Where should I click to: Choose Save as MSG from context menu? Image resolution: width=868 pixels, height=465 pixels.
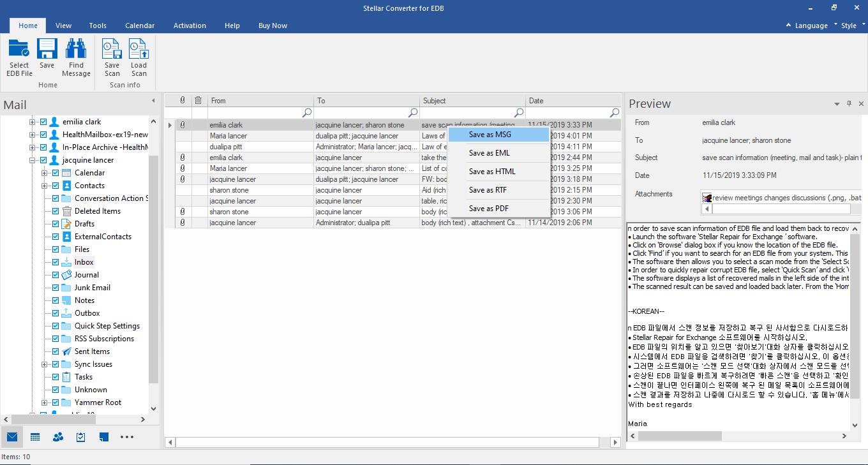click(x=498, y=135)
